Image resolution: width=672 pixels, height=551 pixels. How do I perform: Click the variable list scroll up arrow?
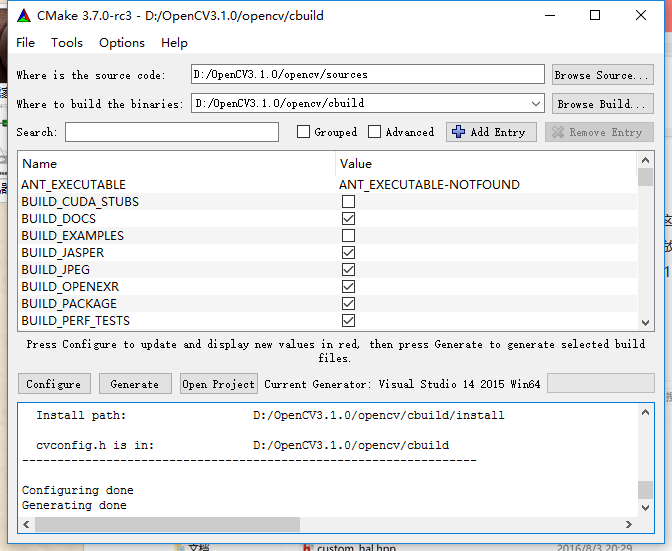645,160
